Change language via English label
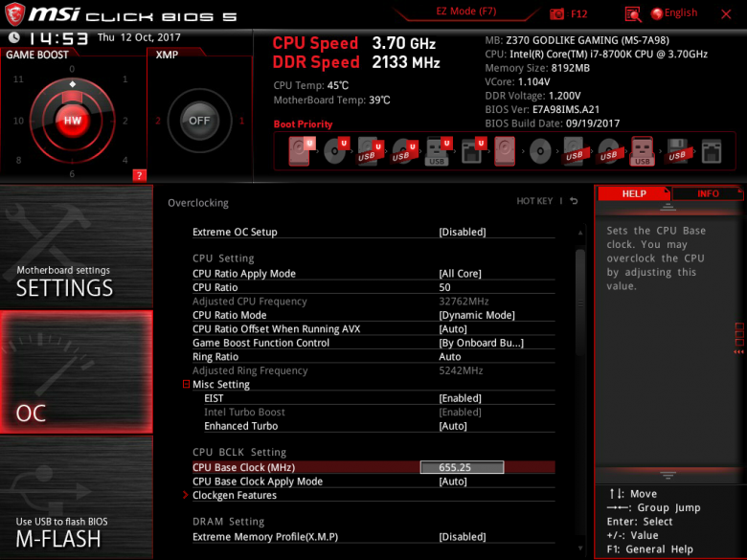This screenshot has height=560, width=747. click(681, 12)
